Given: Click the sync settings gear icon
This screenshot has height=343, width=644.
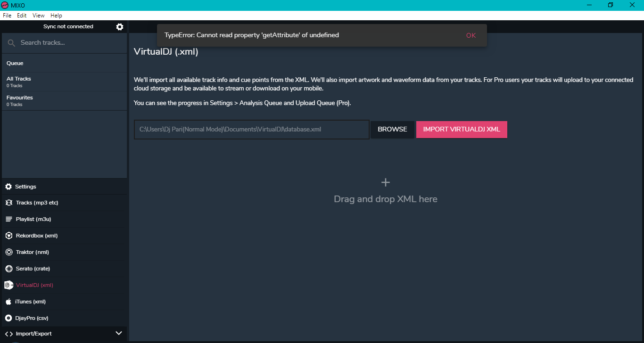Looking at the screenshot, I should coord(120,27).
